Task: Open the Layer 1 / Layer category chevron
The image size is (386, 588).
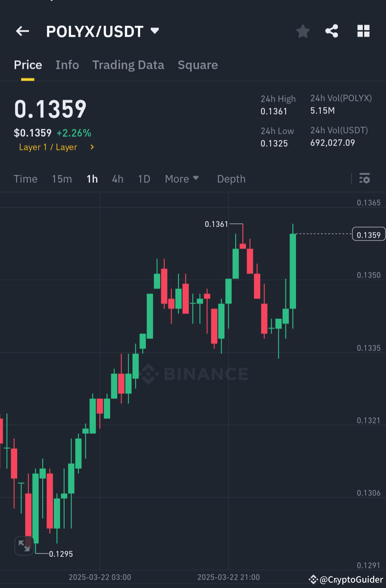Action: pos(92,147)
